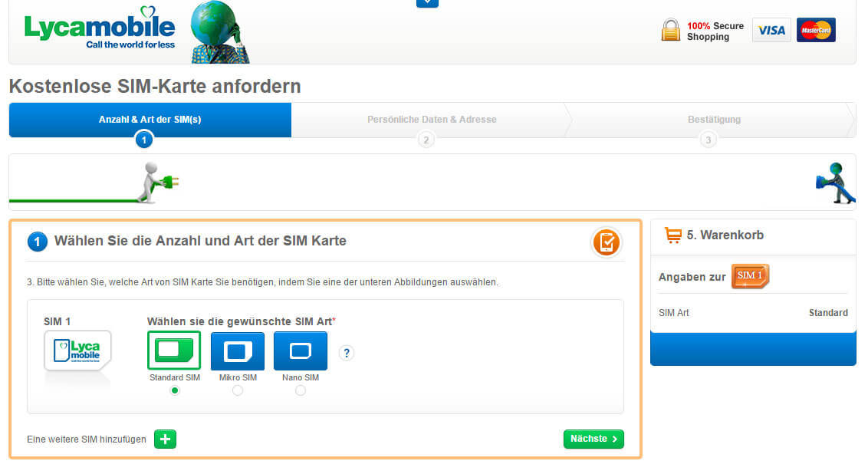
Task: Click the MasterCard logo
Action: 816,30
